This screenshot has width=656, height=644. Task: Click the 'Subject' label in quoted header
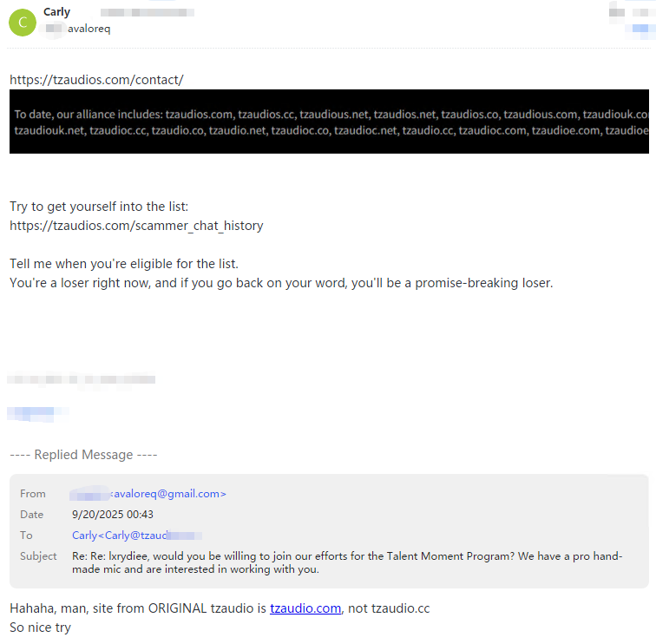click(38, 556)
